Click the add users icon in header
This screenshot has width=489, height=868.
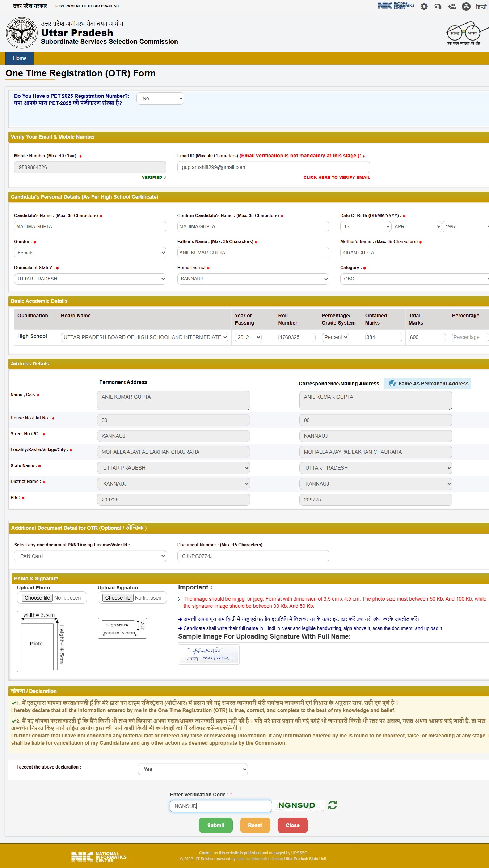[x=452, y=7]
